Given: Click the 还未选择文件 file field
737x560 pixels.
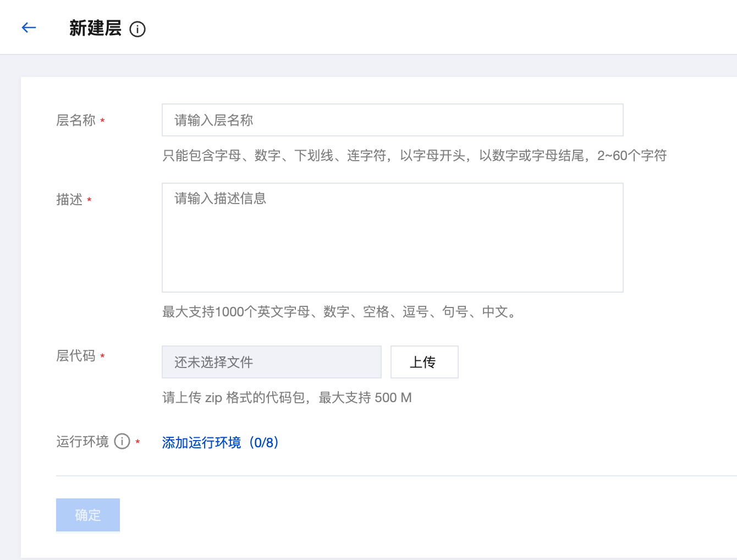Looking at the screenshot, I should (271, 362).
